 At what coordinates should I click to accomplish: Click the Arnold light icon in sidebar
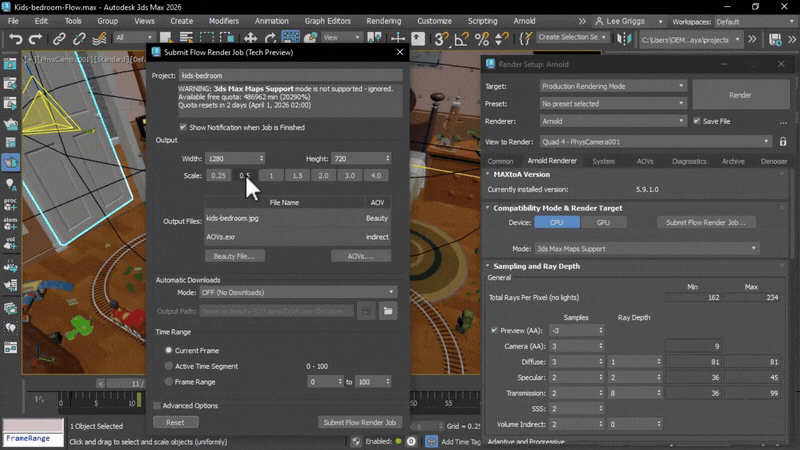tap(10, 184)
